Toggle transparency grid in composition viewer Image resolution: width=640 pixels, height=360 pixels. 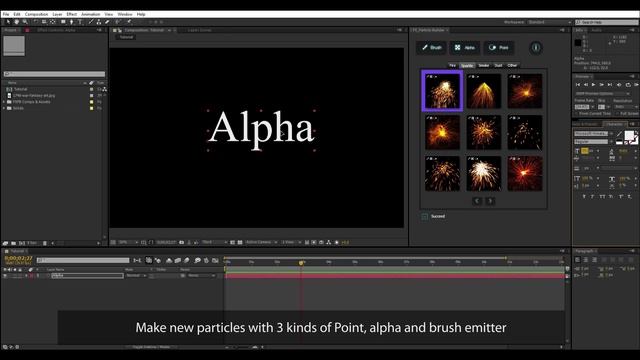240,242
